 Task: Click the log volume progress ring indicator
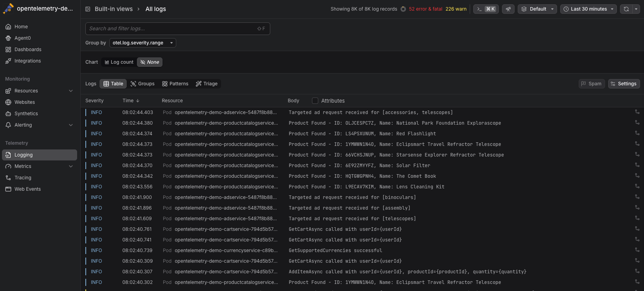click(x=403, y=9)
